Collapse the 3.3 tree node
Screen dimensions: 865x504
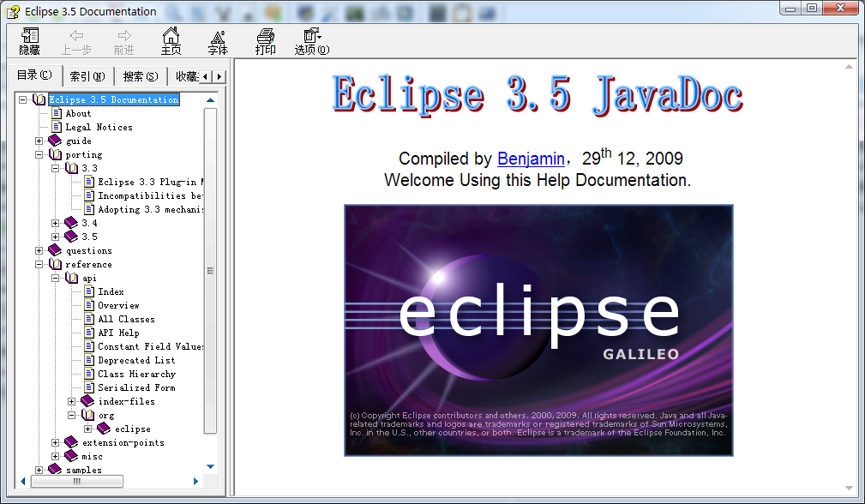55,168
